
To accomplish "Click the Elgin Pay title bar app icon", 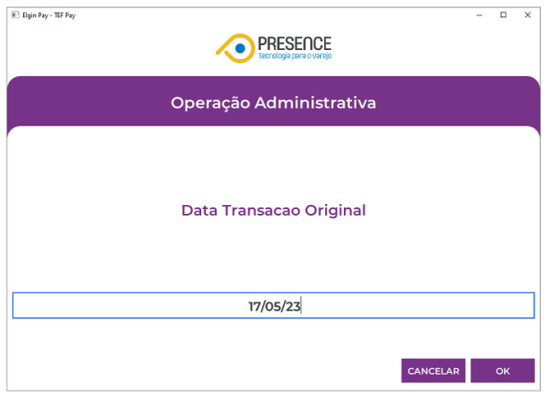I will [15, 15].
